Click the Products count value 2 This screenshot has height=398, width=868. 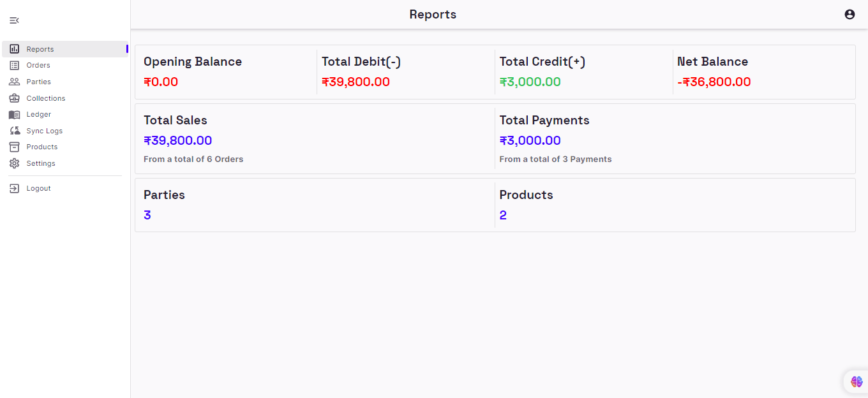pos(503,215)
